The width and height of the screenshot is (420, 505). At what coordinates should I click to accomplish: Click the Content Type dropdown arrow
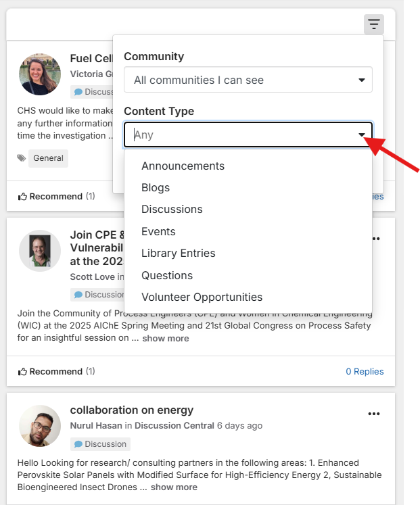coord(363,135)
